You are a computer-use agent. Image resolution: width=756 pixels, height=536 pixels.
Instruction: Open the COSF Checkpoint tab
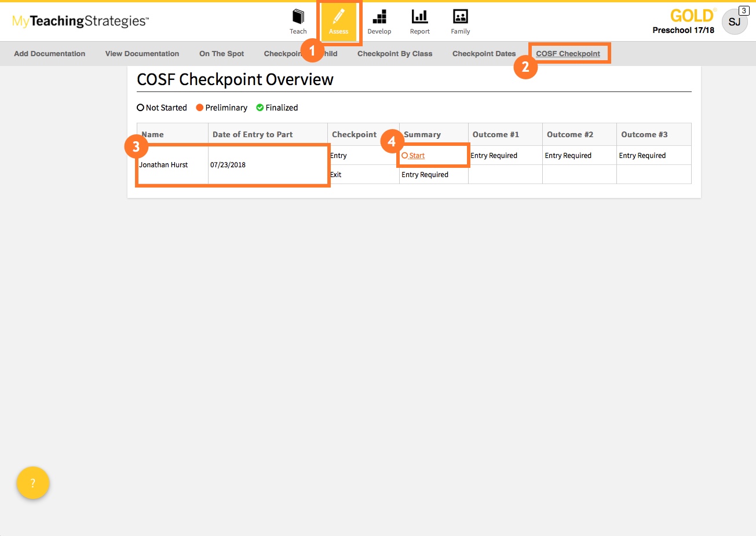click(568, 54)
